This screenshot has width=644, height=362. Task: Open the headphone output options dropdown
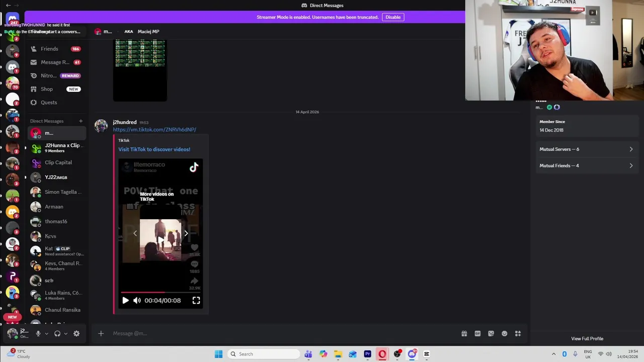(x=65, y=333)
